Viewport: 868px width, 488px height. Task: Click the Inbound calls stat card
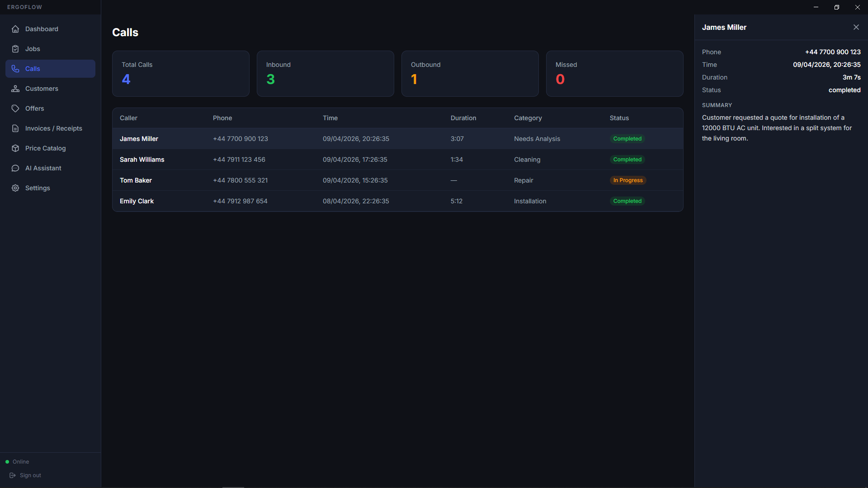pos(325,74)
